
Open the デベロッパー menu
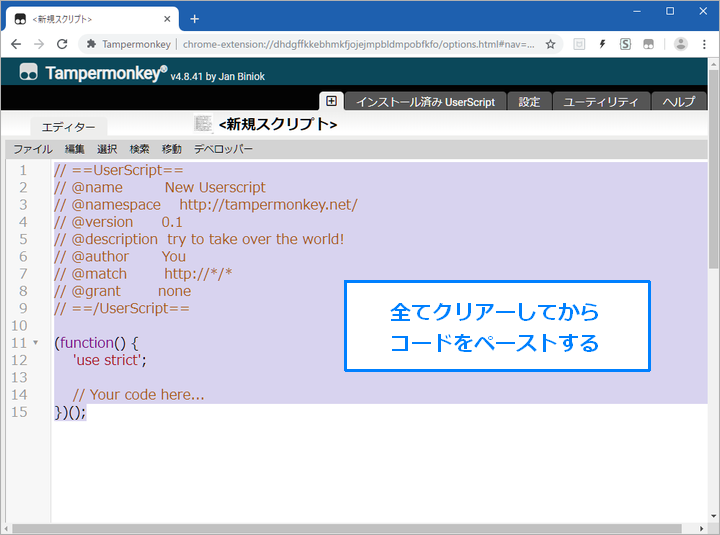tap(223, 149)
